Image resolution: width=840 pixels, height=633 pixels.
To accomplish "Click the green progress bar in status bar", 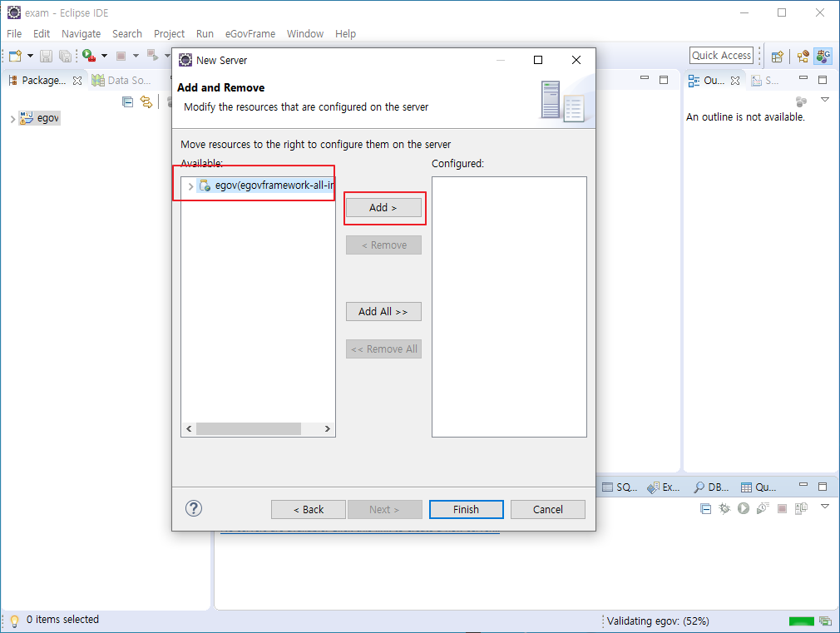I will pos(802,621).
